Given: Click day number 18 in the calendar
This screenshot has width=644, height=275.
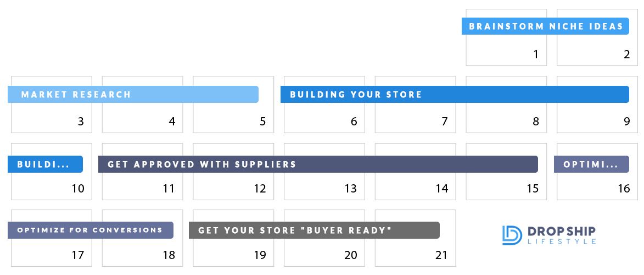Looking at the screenshot, I should [169, 255].
